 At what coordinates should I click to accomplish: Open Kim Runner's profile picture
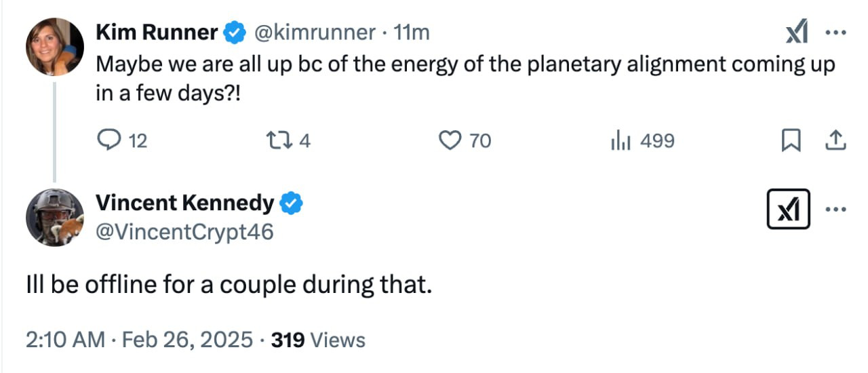[54, 47]
